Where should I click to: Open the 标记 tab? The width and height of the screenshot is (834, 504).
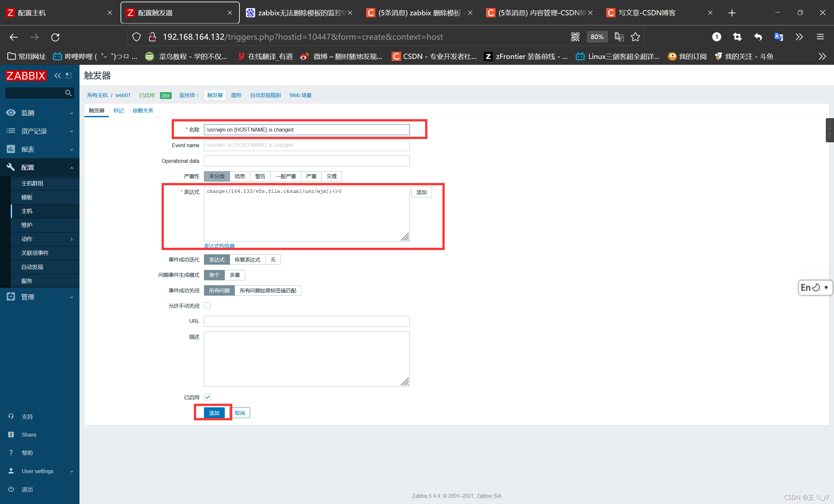point(118,111)
